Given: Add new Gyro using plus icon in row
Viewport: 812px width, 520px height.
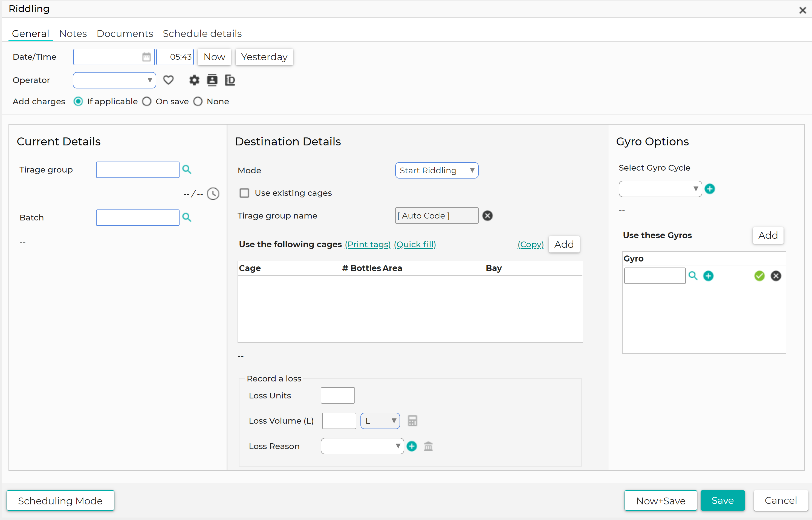Looking at the screenshot, I should 708,276.
